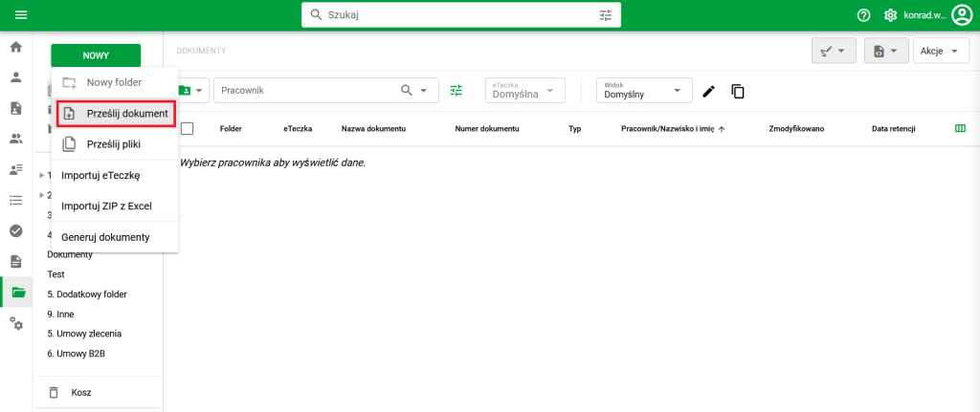Open the green column chooser icon
The height and width of the screenshot is (412, 980).
click(960, 128)
